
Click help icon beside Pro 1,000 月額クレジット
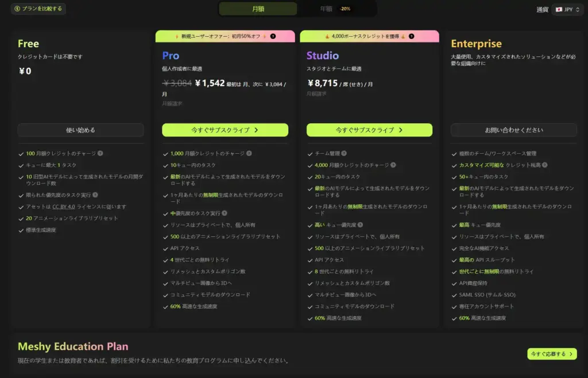[249, 154]
